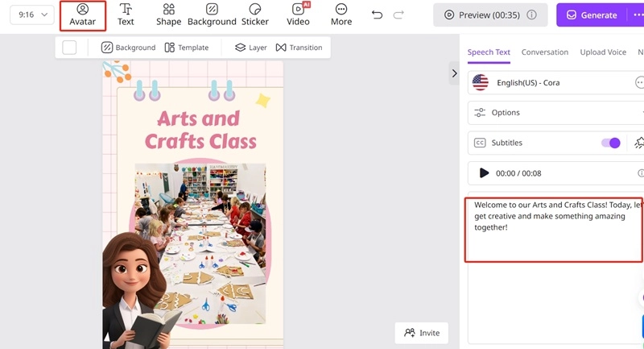This screenshot has height=349, width=644.
Task: Click the US flag voice icon
Action: [480, 83]
